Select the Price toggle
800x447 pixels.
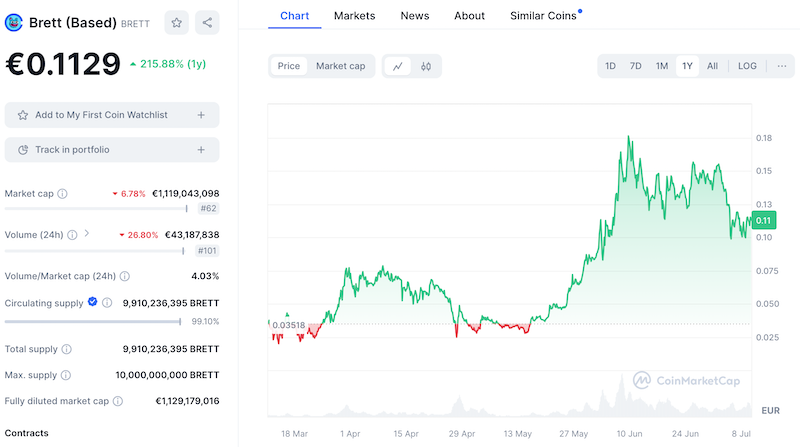(289, 66)
